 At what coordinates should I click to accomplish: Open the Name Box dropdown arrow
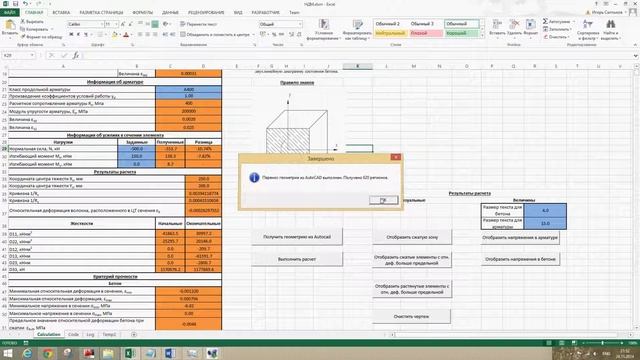[32, 55]
